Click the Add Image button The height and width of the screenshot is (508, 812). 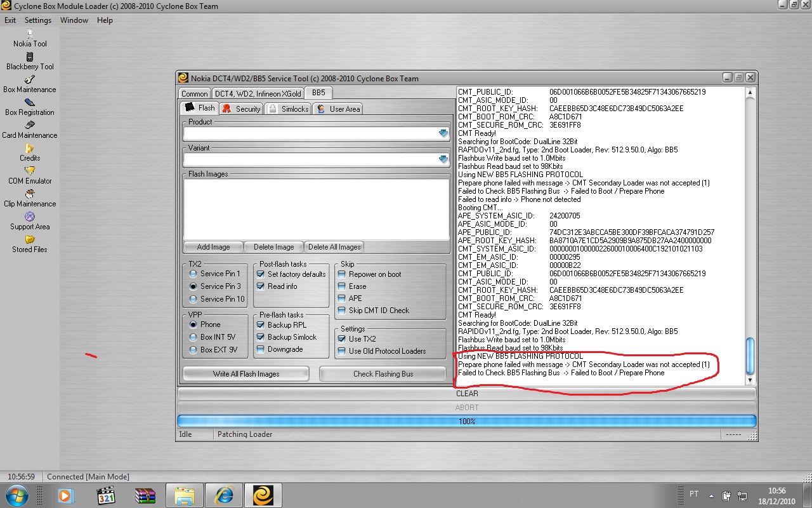coord(213,247)
